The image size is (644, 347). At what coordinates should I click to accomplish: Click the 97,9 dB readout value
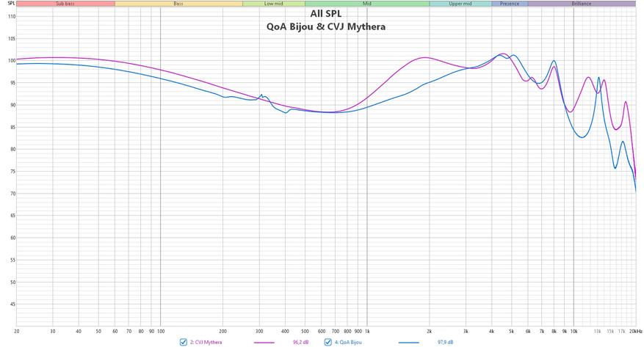tap(446, 342)
